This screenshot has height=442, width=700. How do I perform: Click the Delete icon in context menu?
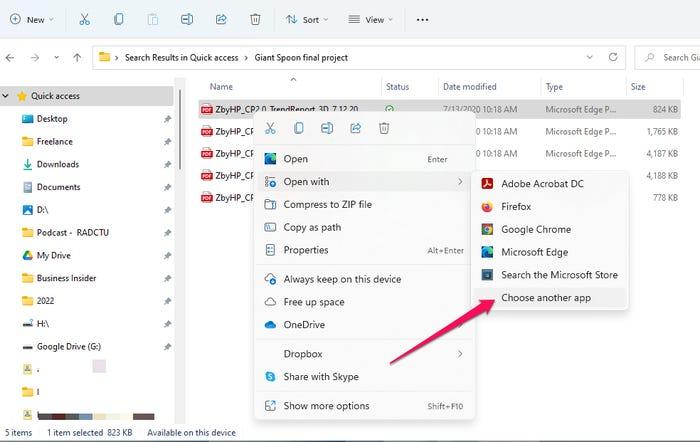click(384, 128)
